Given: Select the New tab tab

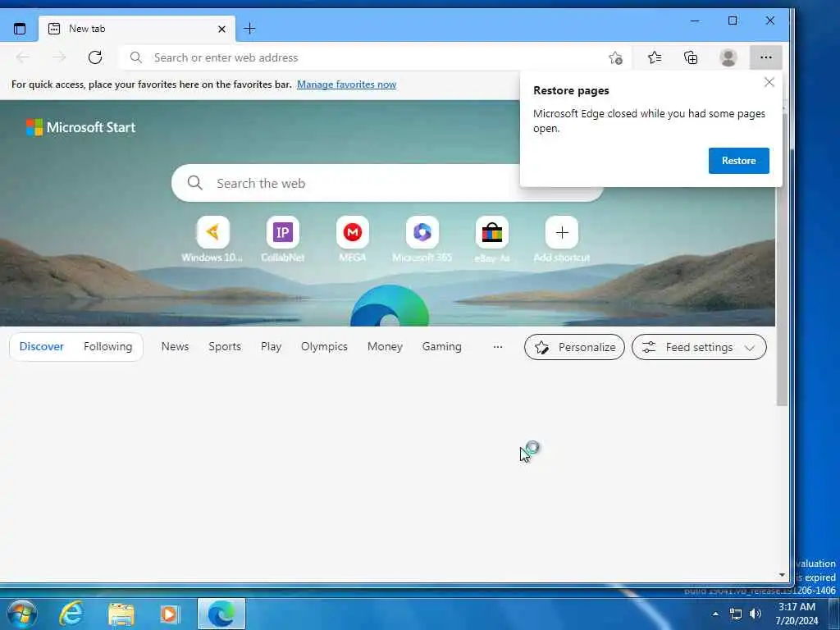Looking at the screenshot, I should 137,29.
